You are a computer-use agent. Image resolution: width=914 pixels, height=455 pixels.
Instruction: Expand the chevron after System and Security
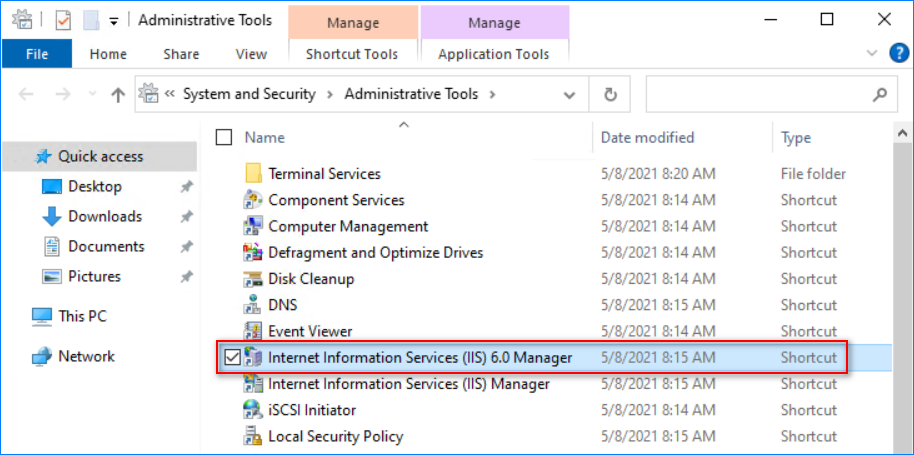click(x=331, y=94)
